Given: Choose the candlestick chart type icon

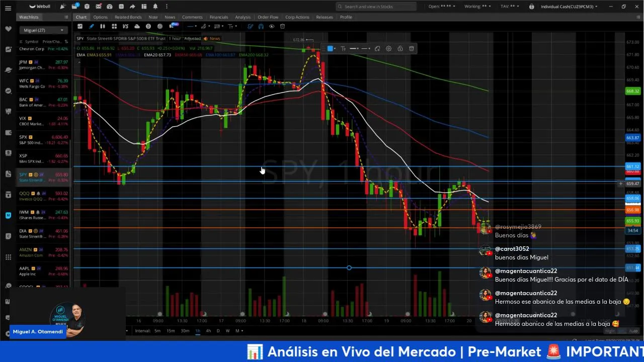Looking at the screenshot, I should tap(103, 26).
